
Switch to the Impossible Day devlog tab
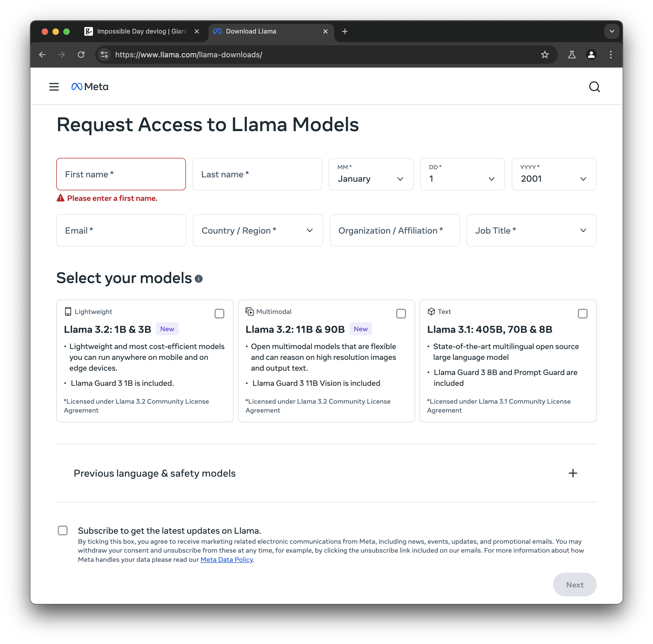[142, 31]
